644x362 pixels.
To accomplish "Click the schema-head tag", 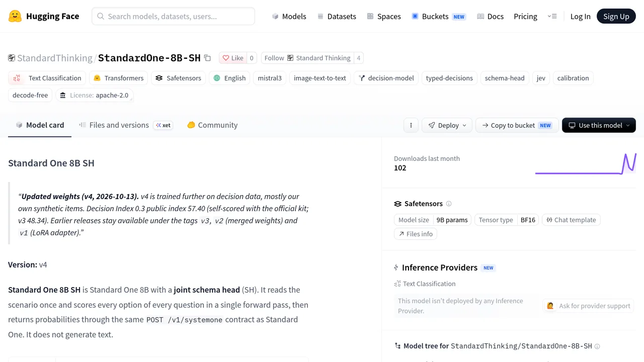I will point(505,78).
